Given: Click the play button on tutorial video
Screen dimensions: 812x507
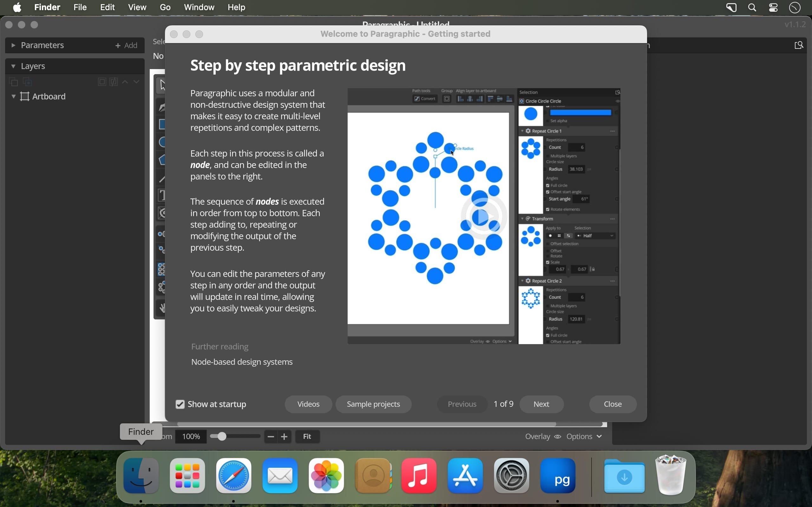Looking at the screenshot, I should [483, 217].
